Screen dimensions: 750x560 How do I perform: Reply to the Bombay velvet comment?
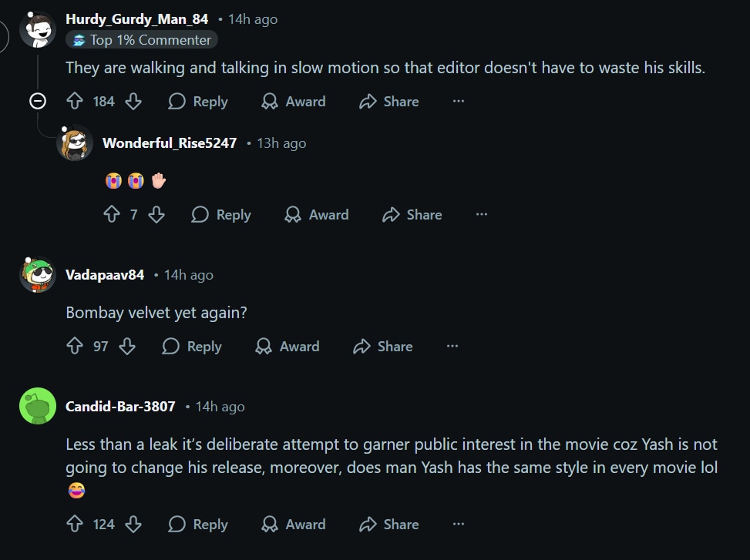192,347
